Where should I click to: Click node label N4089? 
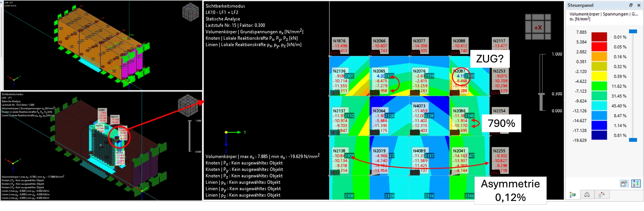pos(419,151)
